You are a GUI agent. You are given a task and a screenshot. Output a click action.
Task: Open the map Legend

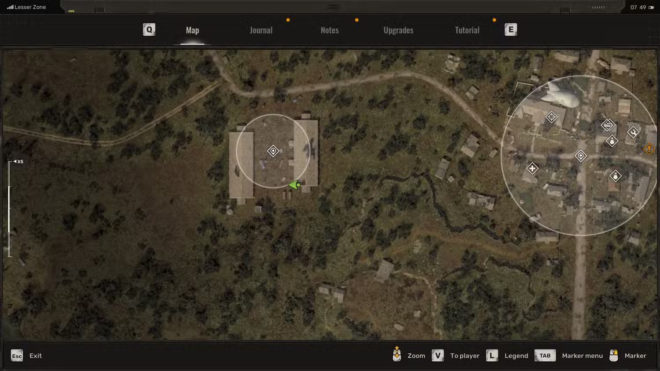click(x=516, y=356)
